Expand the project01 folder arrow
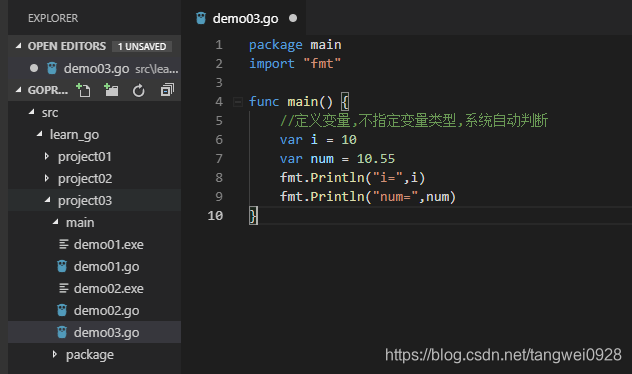This screenshot has width=632, height=374. pyautogui.click(x=47, y=156)
